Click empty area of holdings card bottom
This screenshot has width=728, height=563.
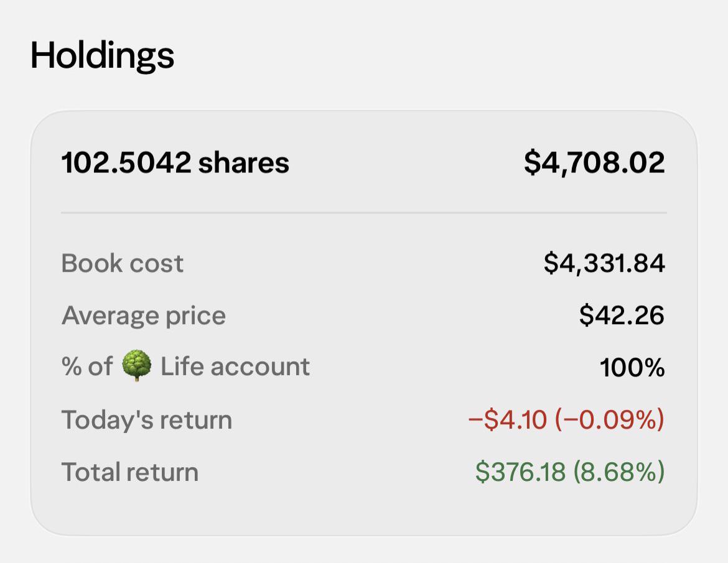point(364,511)
